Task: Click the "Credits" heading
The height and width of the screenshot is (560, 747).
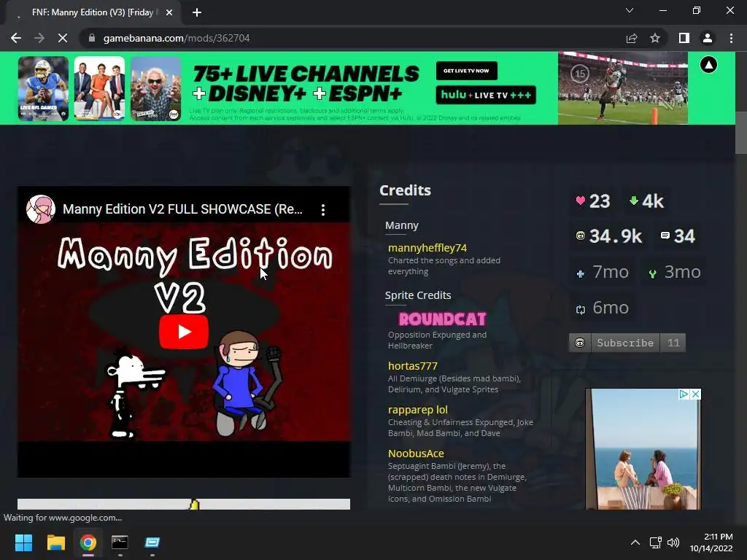Action: point(405,190)
